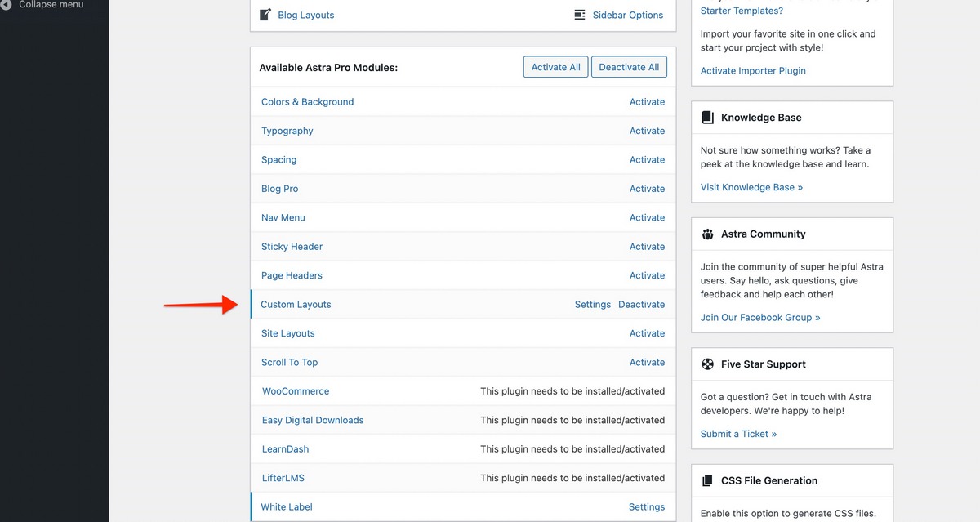Click Visit Knowledge Base link
The width and height of the screenshot is (980, 522).
(751, 188)
